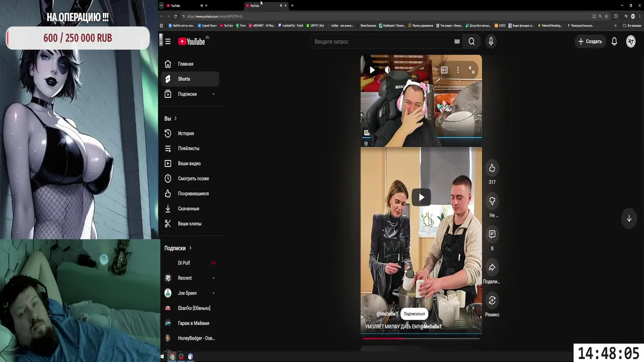Open Скачанные in sidebar
Image resolution: width=644 pixels, height=362 pixels.
pyautogui.click(x=190, y=209)
